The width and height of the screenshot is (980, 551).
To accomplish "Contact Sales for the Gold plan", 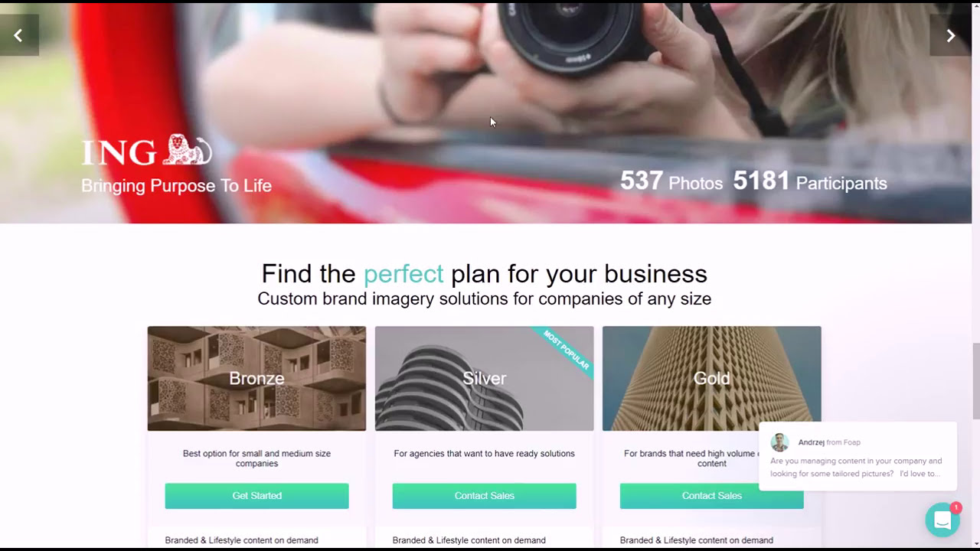I will click(711, 496).
